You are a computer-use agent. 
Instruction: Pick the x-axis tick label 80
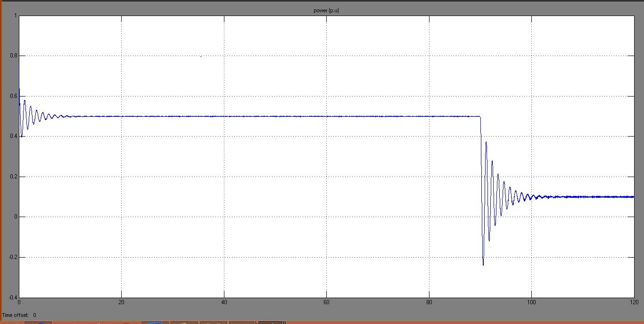[x=429, y=302]
